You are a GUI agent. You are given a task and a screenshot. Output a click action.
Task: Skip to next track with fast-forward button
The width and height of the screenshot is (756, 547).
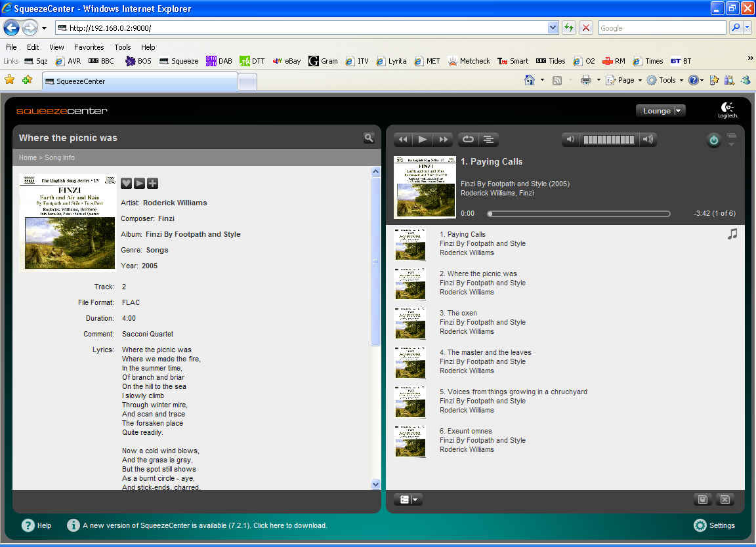(x=444, y=139)
